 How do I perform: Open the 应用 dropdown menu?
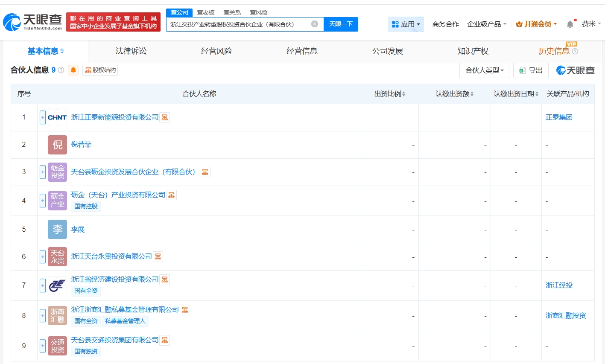point(406,24)
